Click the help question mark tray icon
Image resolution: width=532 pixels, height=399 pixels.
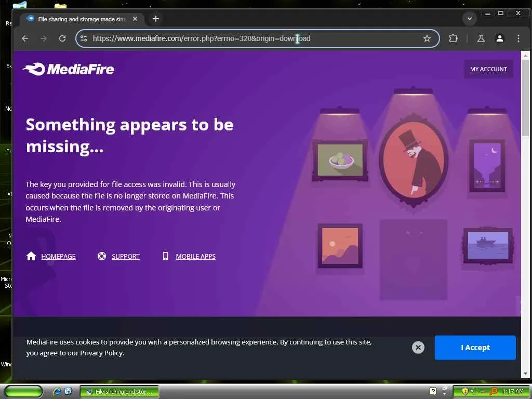(433, 392)
